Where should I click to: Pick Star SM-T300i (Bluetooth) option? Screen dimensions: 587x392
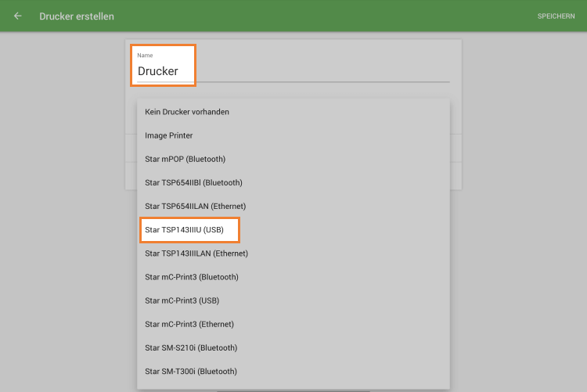(x=191, y=371)
